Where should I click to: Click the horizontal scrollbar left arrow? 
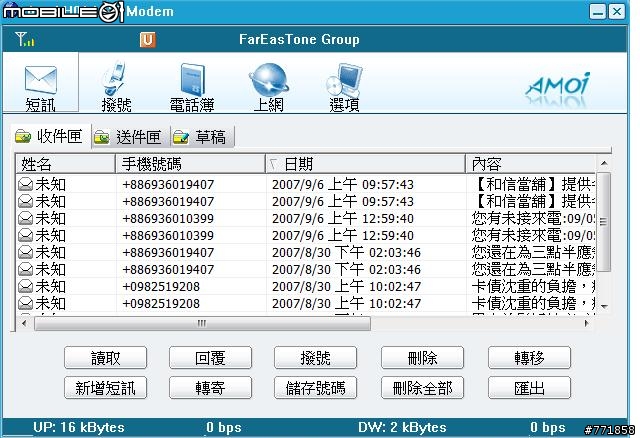pyautogui.click(x=24, y=323)
